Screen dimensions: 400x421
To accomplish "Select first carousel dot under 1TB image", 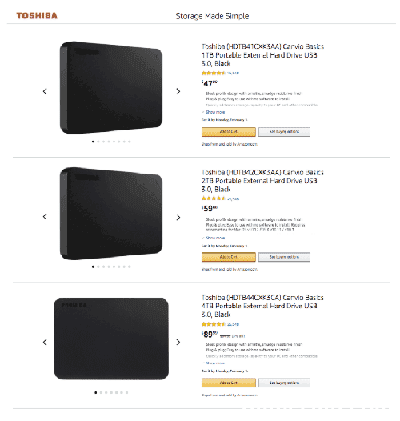I will pos(93,141).
